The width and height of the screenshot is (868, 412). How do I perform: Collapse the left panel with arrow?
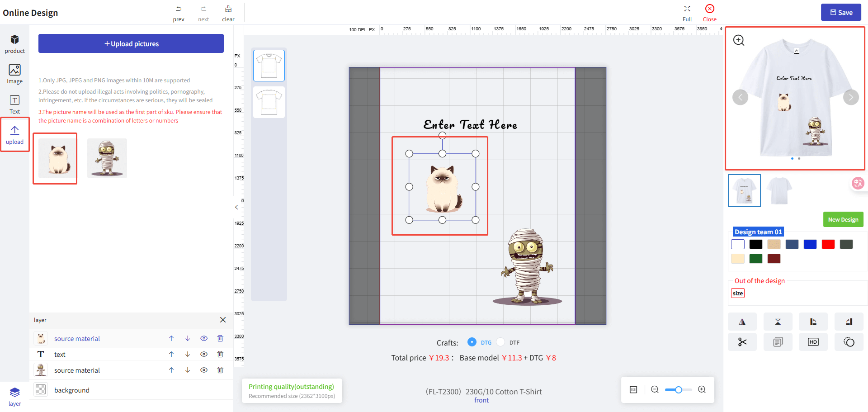pyautogui.click(x=236, y=207)
